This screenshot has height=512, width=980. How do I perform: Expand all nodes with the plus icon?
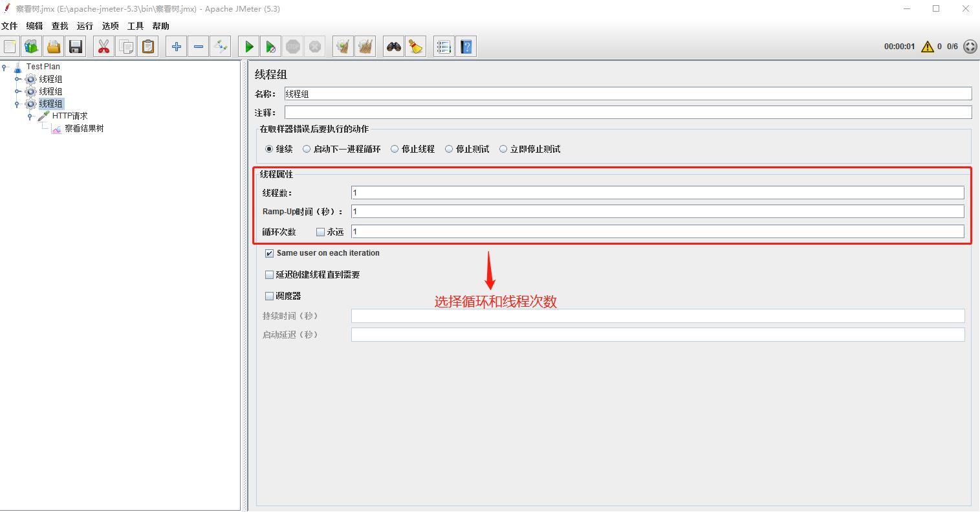[176, 47]
